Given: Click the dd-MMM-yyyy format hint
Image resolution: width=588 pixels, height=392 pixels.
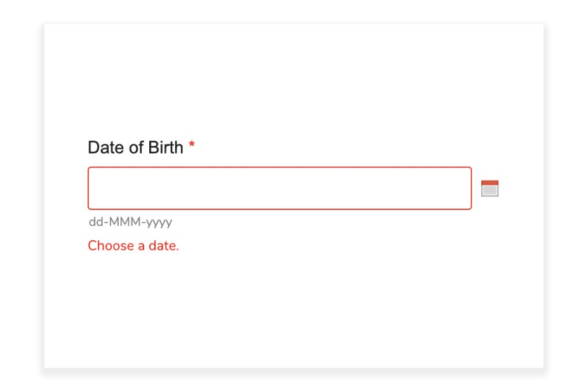Looking at the screenshot, I should (130, 222).
